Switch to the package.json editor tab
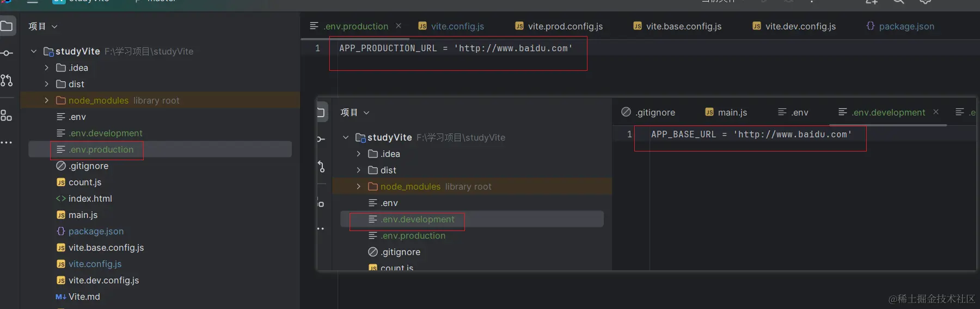980x309 pixels. (900, 26)
